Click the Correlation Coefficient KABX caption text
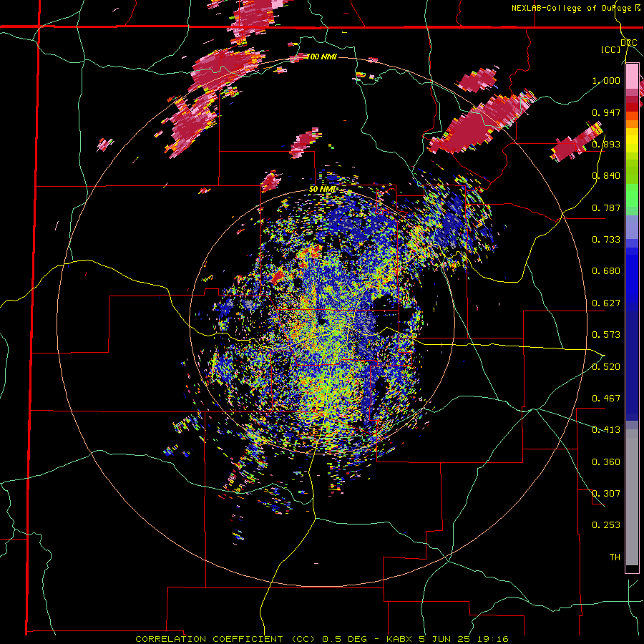Screen dimensions: 644x644 322,639
